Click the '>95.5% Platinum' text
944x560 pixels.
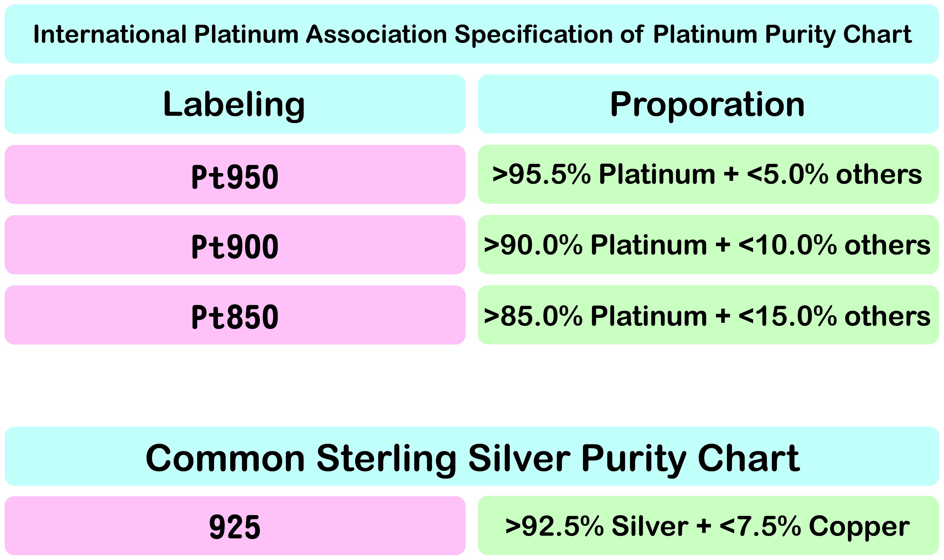click(x=603, y=174)
